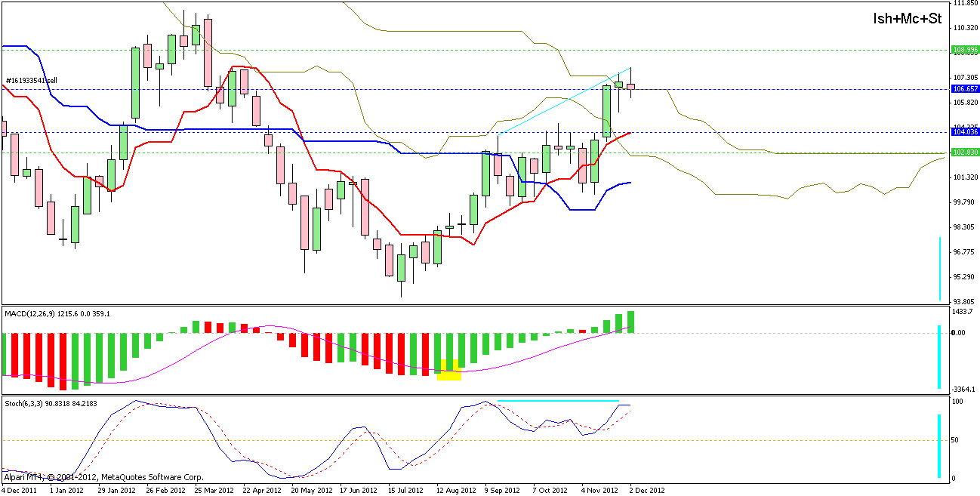This screenshot has width=980, height=496.
Task: Click the last green MACD histogram bar
Action: tap(630, 322)
